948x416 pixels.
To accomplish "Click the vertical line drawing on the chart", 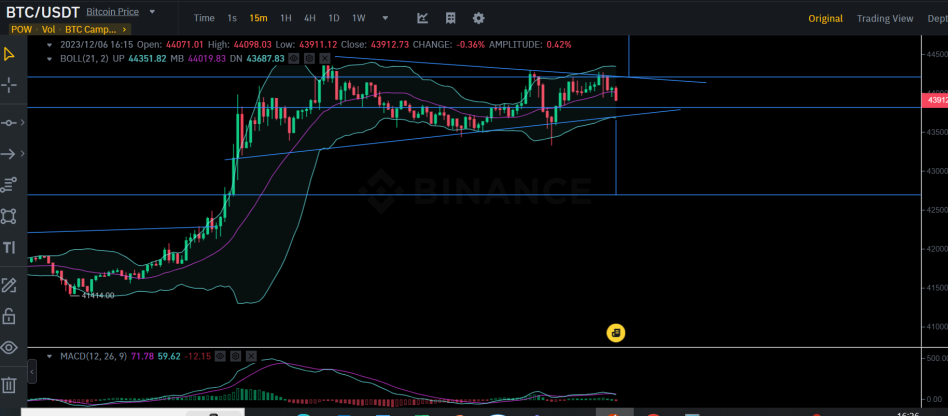I will click(x=616, y=157).
